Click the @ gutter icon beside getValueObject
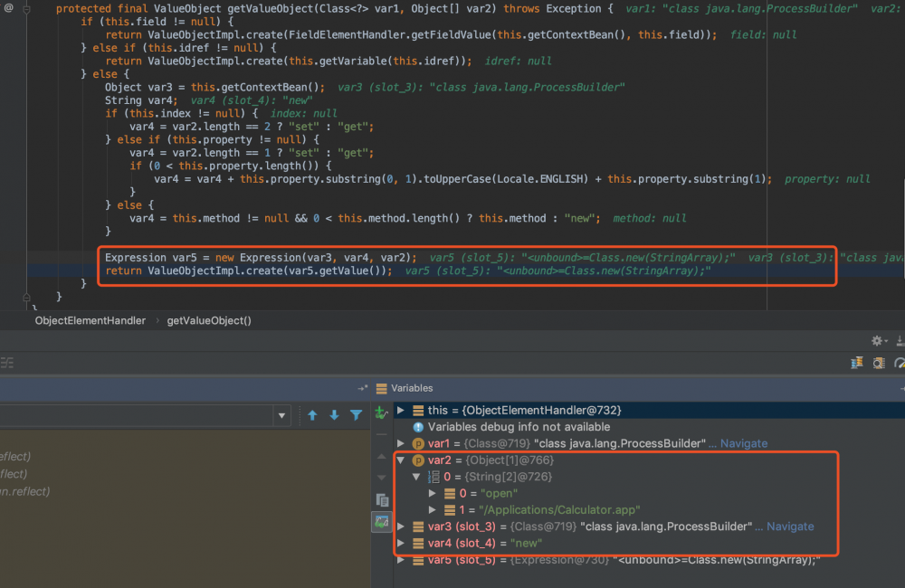 [9, 8]
